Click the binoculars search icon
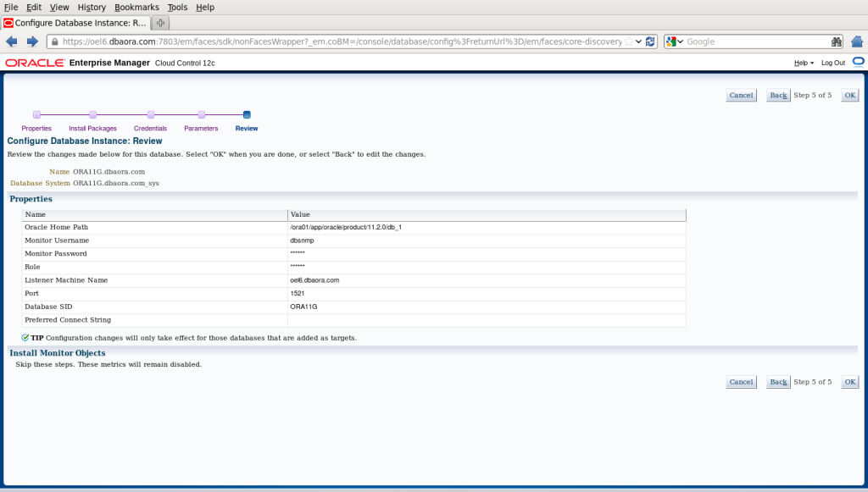Viewport: 868px width, 492px height. pyautogui.click(x=836, y=41)
